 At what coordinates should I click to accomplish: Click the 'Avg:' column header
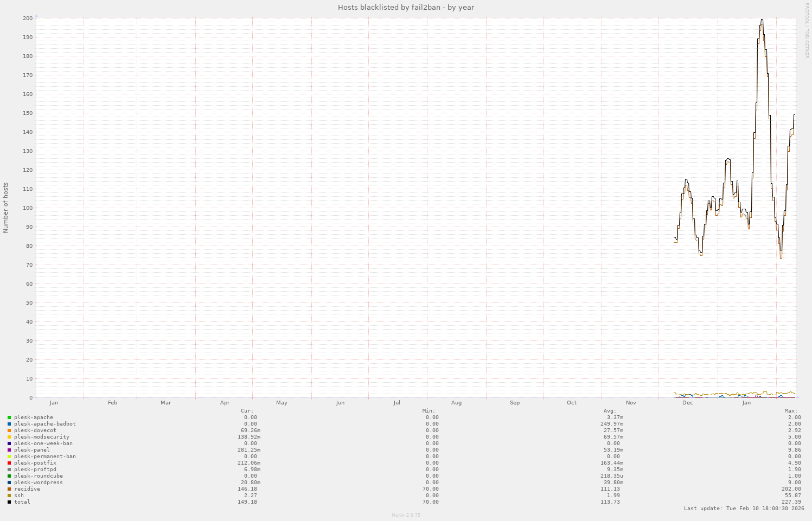pos(610,411)
